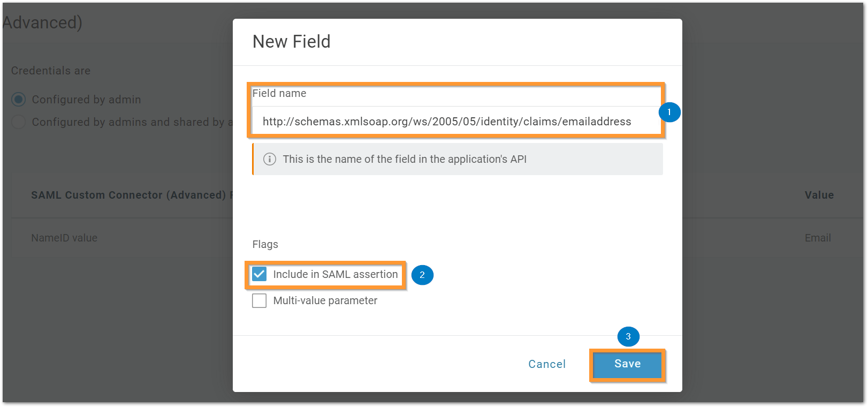
Task: Cancel the New Field dialog
Action: 547,364
